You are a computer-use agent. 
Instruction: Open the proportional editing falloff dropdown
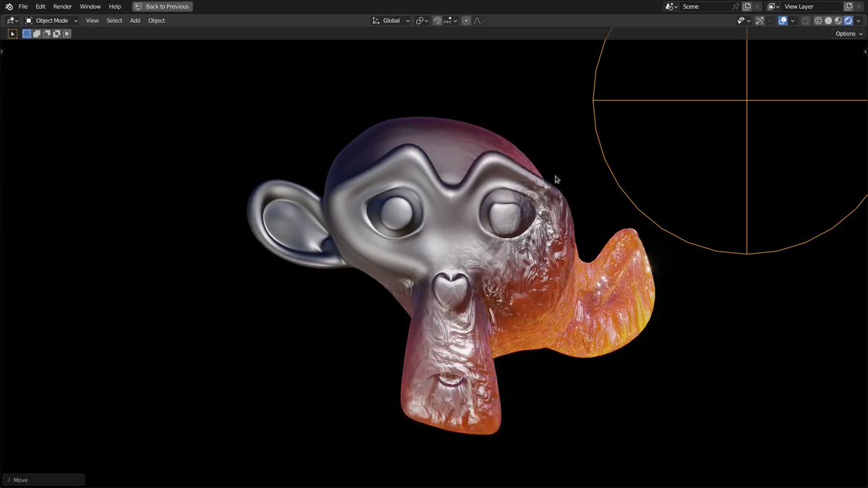point(480,20)
